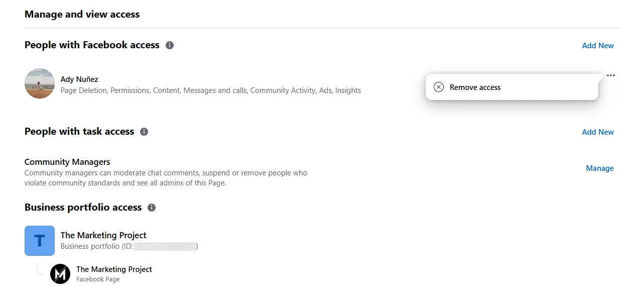Click the Ady Nuñez name

[x=79, y=79]
